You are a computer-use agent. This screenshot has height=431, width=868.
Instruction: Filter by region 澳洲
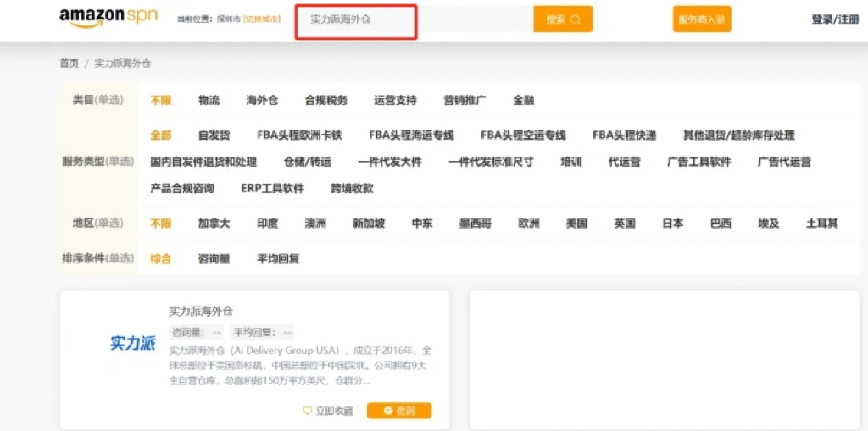click(315, 224)
